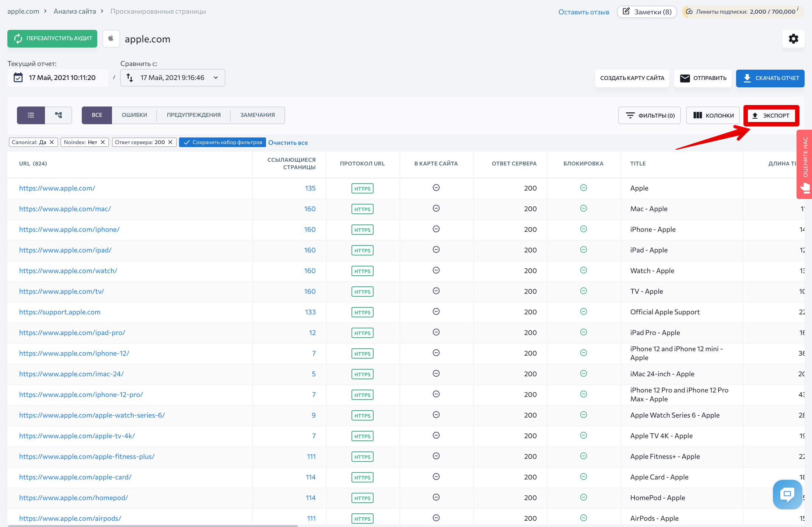Screen dimensions: 812x527
Task: Open the Оцените нас side tab
Action: [x=805, y=164]
